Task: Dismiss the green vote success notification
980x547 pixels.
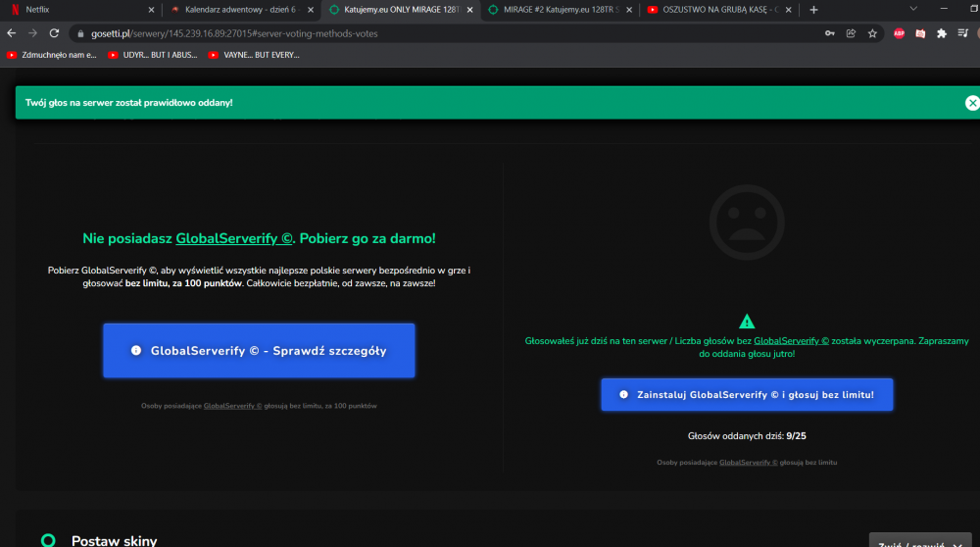Action: [x=972, y=103]
